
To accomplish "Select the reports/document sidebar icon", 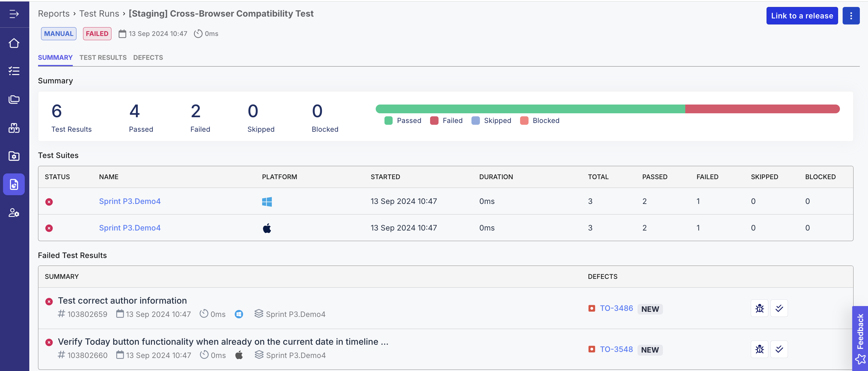I will pos(15,184).
